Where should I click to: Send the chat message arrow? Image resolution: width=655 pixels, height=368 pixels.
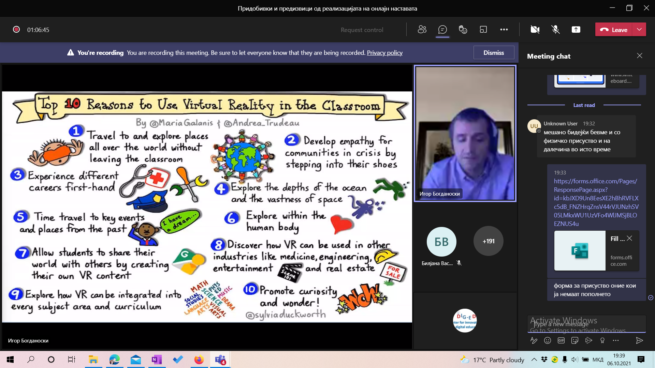point(639,340)
